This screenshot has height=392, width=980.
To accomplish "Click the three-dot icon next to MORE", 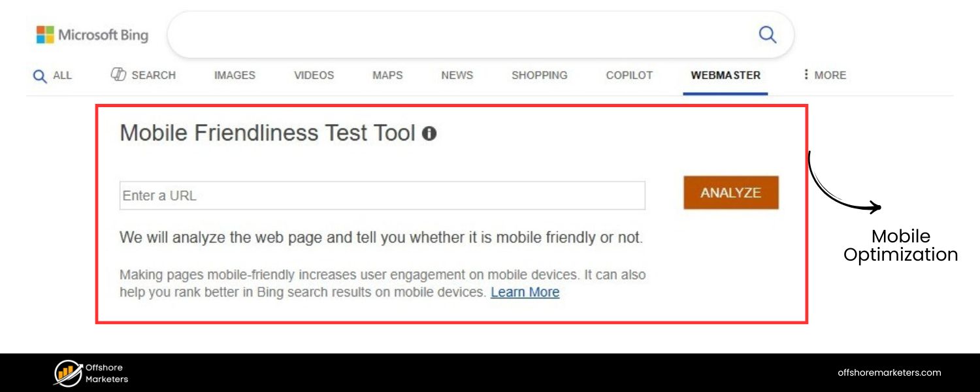I will pos(808,74).
